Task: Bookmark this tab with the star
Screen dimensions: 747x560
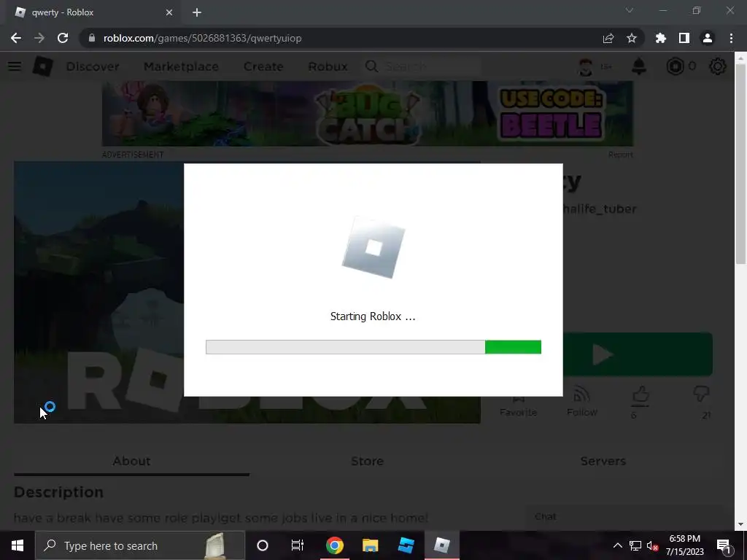Action: (632, 38)
